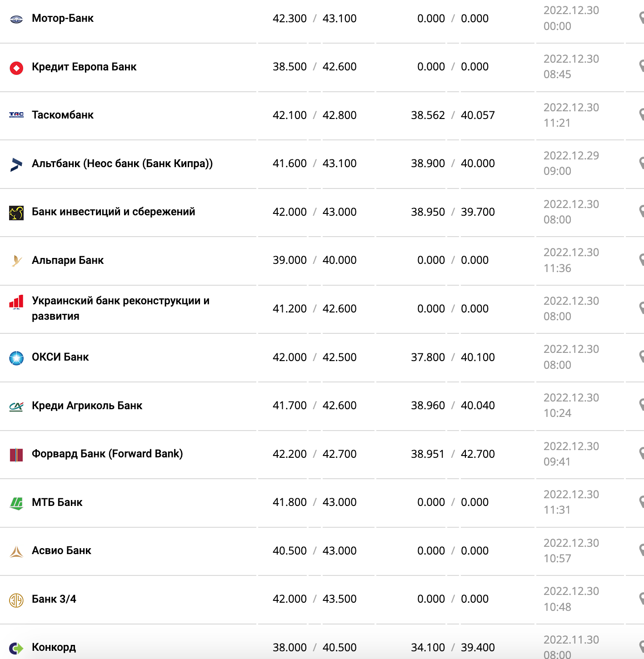Click the map pin for Мотор-Банк
Image resolution: width=644 pixels, height=659 pixels.
point(641,18)
